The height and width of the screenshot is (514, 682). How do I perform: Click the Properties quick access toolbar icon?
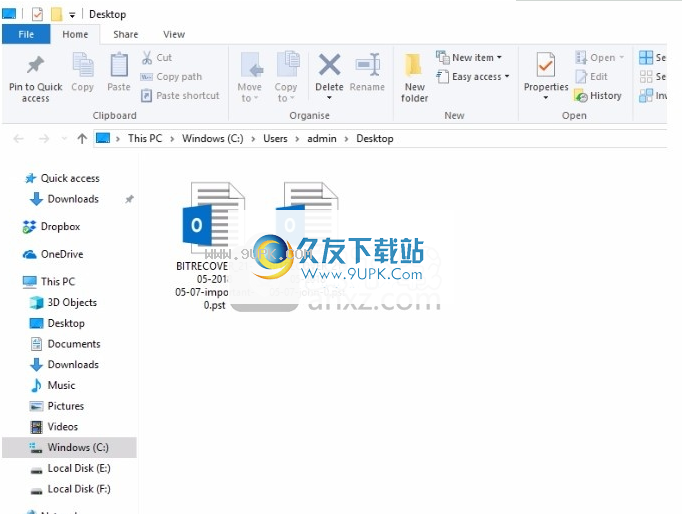pyautogui.click(x=37, y=14)
